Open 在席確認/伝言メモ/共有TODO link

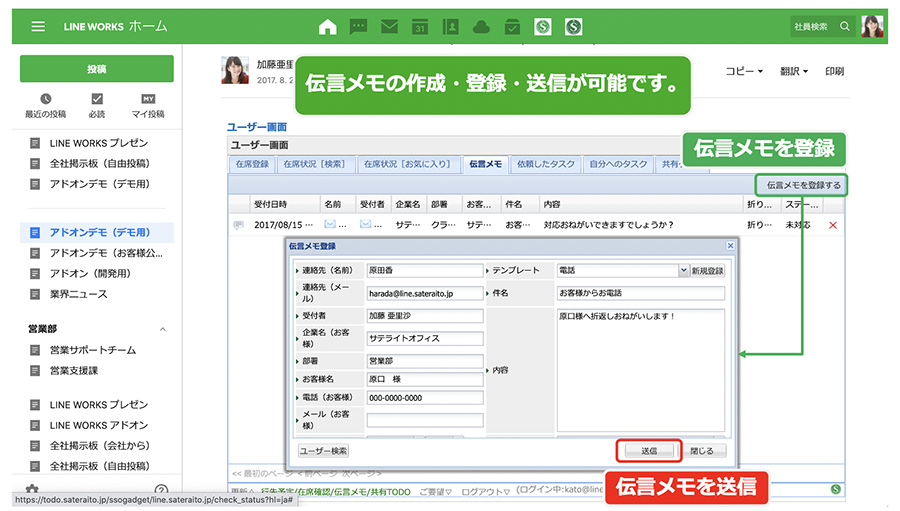pos(335,491)
